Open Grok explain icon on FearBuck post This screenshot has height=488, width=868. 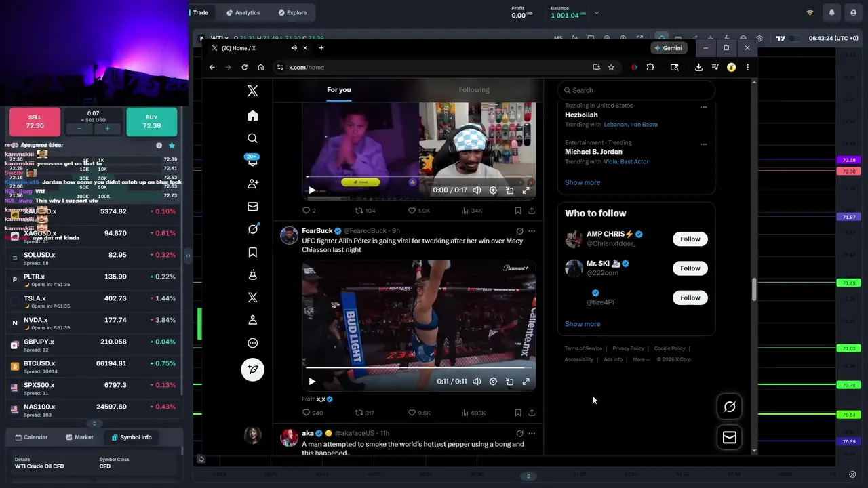(x=519, y=231)
